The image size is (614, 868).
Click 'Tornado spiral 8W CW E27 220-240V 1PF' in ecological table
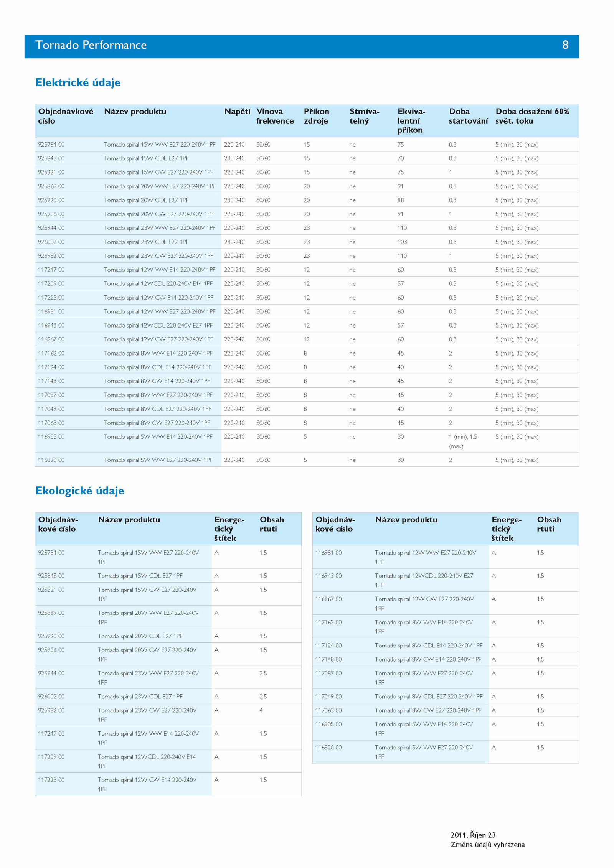428,710
